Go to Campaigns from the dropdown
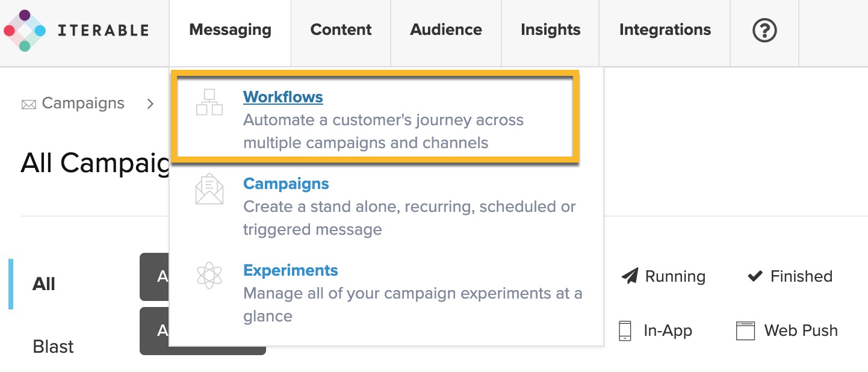Viewport: 868px width, 372px height. 286,184
